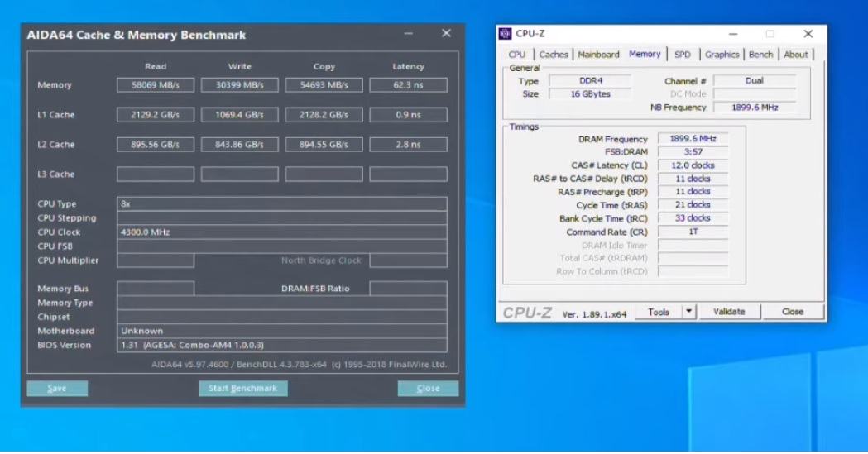Click the Tools button in CPU-Z
The image size is (868, 454).
pyautogui.click(x=658, y=312)
